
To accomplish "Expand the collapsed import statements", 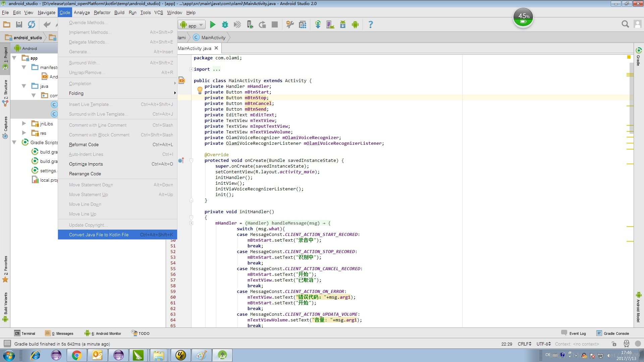I will point(191,69).
